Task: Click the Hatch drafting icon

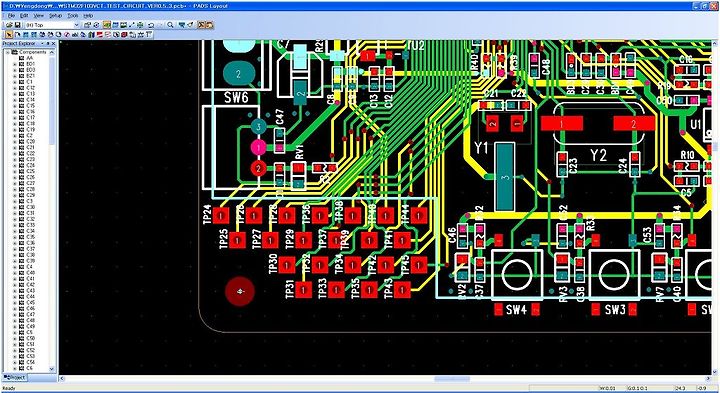Action: tap(91, 34)
